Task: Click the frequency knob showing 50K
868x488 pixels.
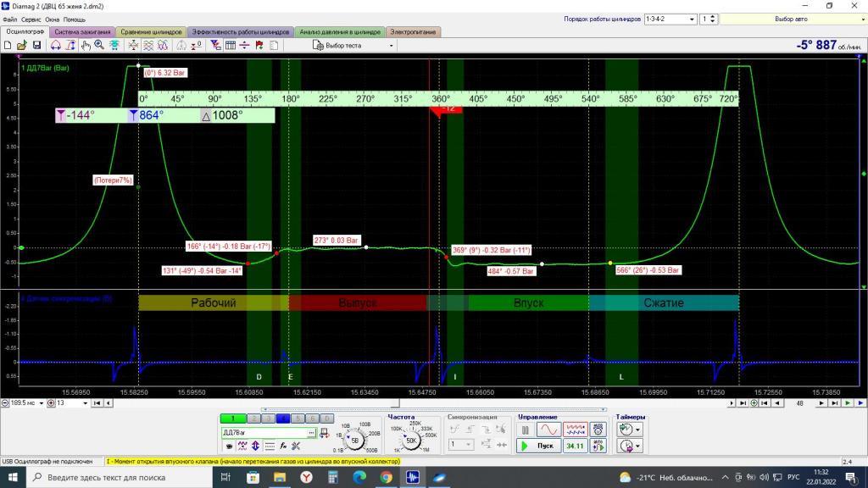Action: tap(411, 441)
